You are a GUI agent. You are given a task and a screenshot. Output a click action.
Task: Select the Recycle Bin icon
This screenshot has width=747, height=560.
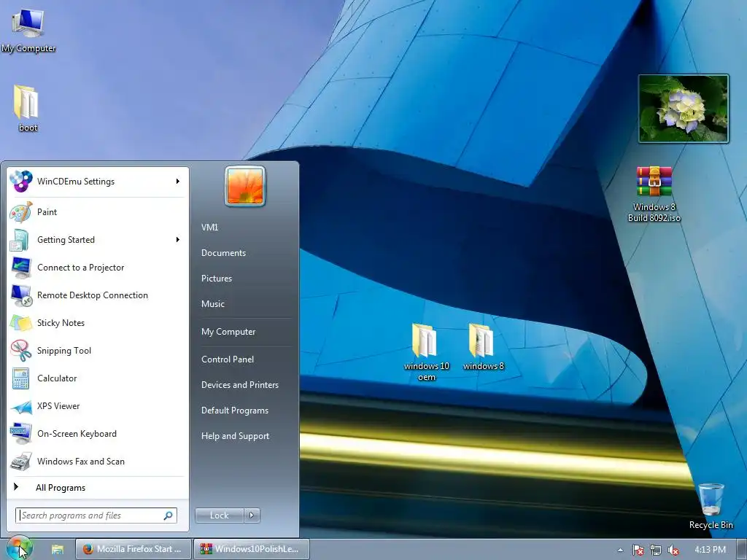click(711, 506)
